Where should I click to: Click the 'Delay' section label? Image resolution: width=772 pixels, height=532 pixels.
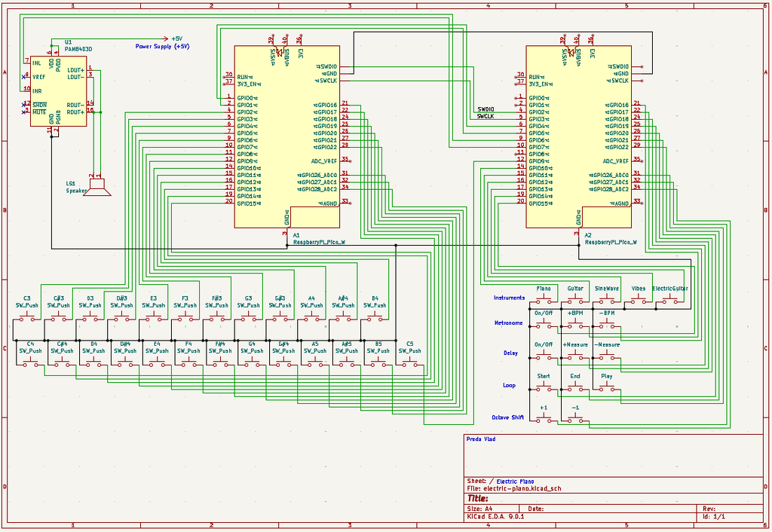point(510,353)
